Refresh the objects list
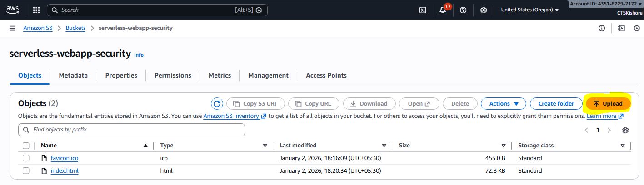Screen dimensions: 644x185 click(x=217, y=104)
